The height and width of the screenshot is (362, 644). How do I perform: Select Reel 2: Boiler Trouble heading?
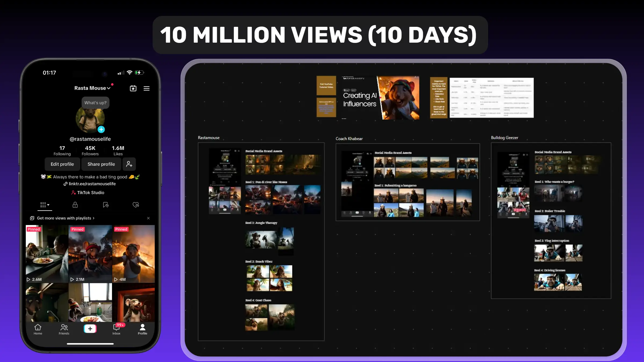tap(550, 211)
